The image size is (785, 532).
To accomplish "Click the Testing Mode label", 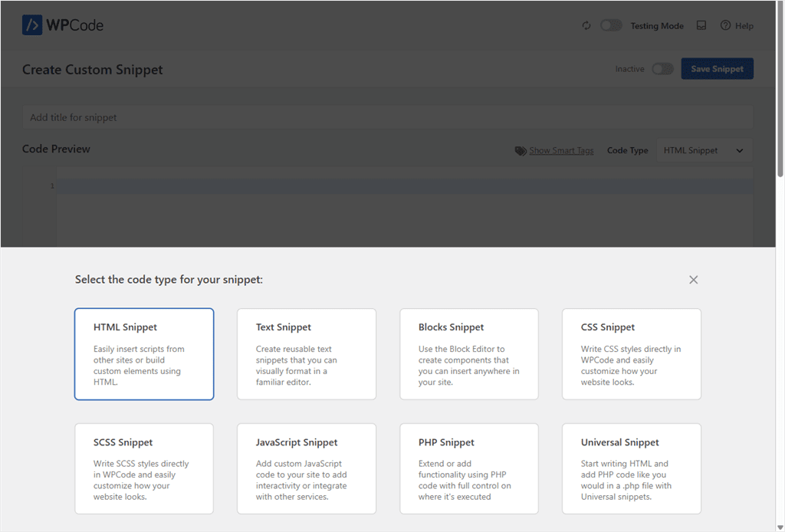I will point(657,26).
